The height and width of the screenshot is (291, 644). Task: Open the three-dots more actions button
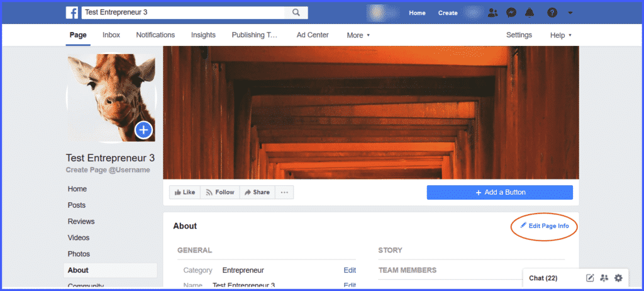tap(284, 192)
